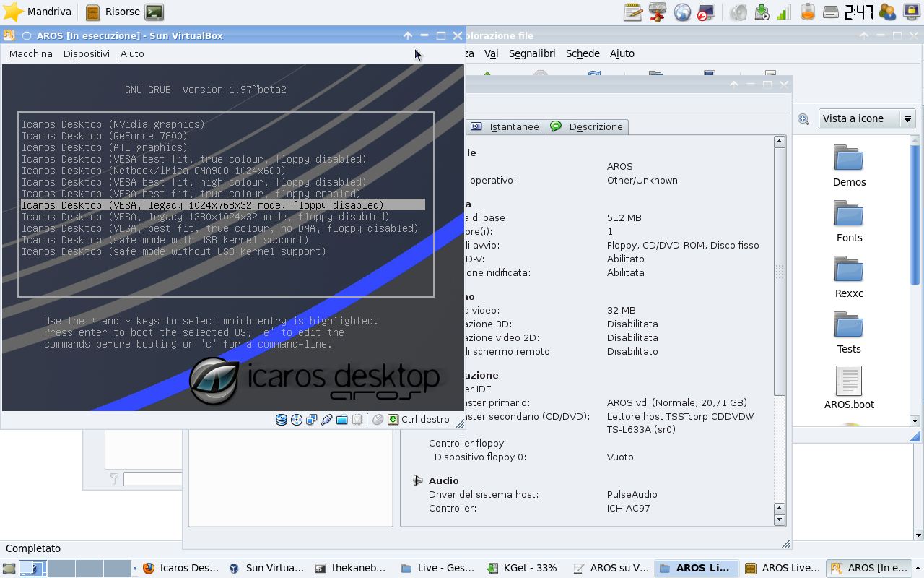The width and height of the screenshot is (924, 578).
Task: Open the Vai menu in file manager
Action: pos(492,53)
